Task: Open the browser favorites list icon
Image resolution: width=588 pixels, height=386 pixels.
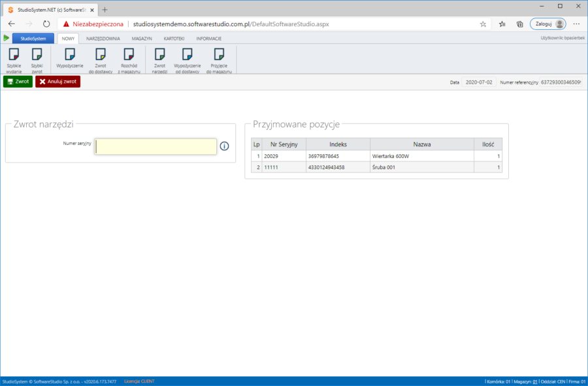Action: pos(502,24)
